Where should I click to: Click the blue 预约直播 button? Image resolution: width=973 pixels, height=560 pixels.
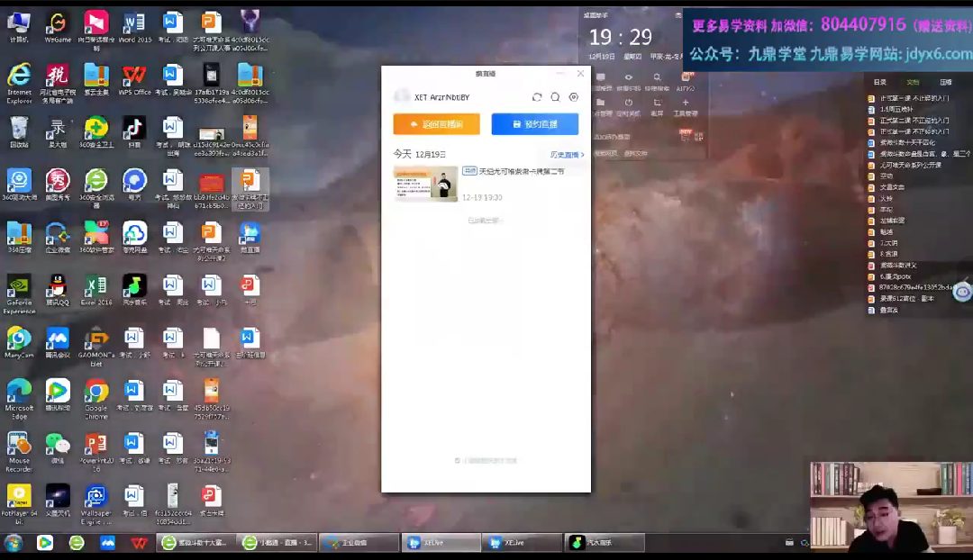coord(534,124)
